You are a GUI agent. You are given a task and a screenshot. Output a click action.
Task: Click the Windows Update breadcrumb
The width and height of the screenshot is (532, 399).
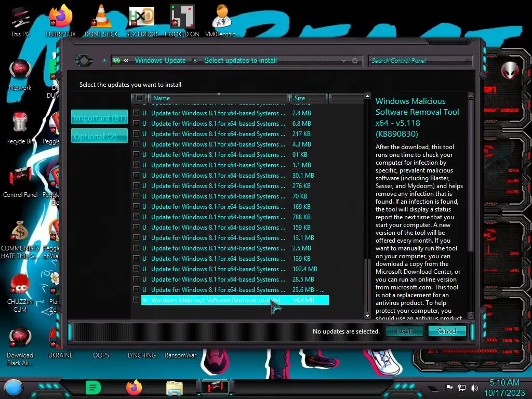161,61
